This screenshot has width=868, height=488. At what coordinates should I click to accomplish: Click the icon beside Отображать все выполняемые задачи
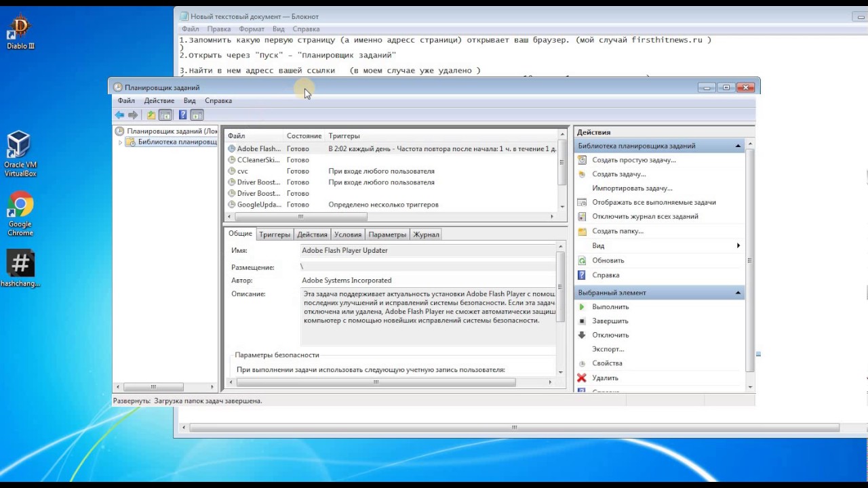(x=582, y=202)
